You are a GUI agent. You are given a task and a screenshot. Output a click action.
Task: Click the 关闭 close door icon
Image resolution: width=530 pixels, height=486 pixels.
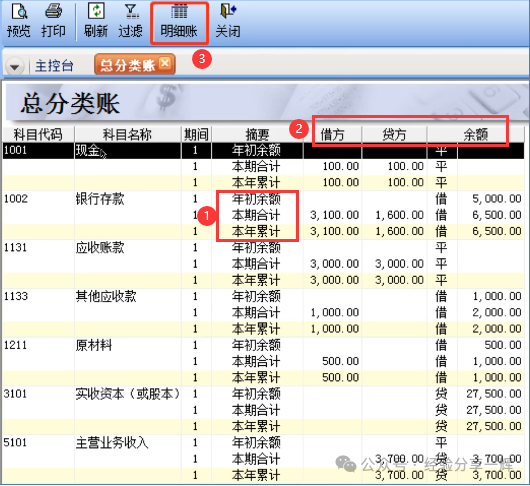point(228,21)
